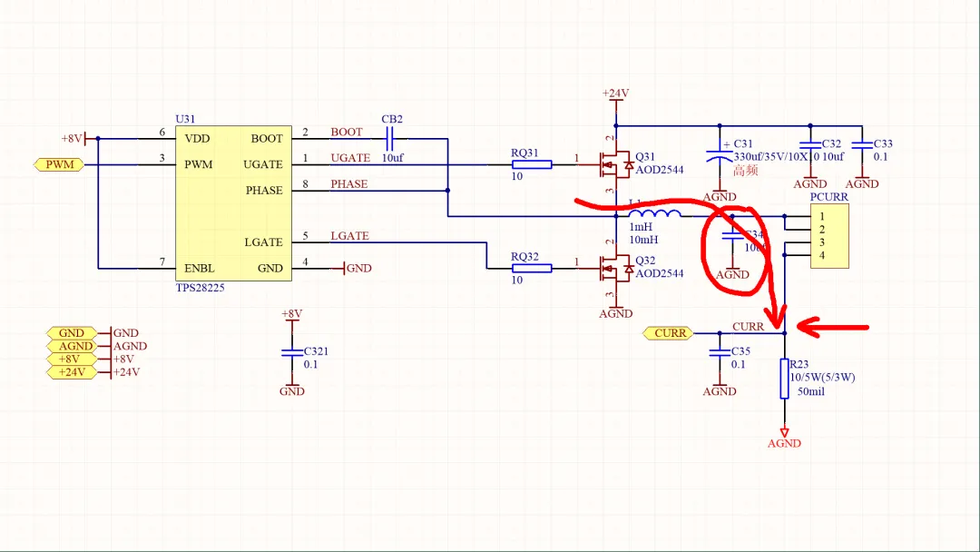Click the +8V power symbol near VDD
The image size is (980, 552).
point(80,139)
